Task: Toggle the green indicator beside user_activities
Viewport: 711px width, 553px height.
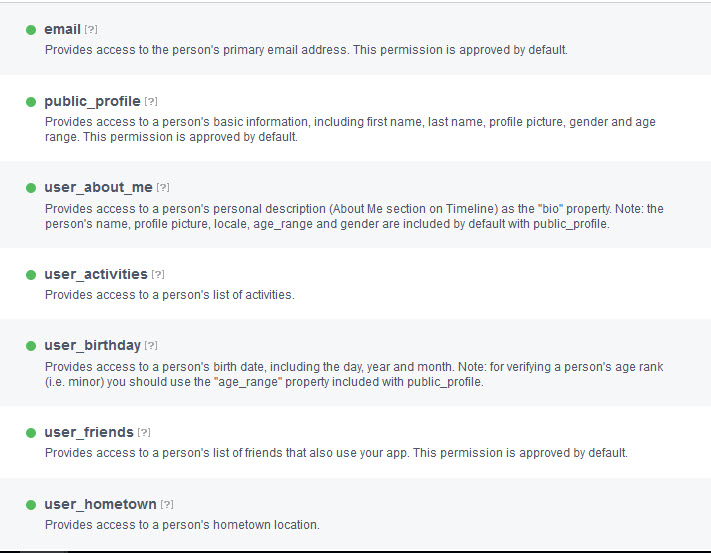Action: tap(31, 274)
